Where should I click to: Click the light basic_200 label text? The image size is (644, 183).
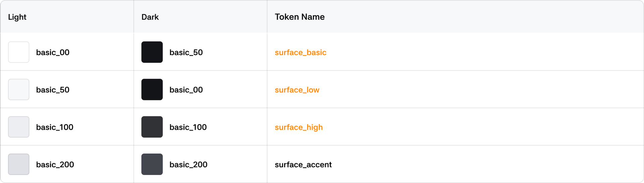click(x=55, y=165)
